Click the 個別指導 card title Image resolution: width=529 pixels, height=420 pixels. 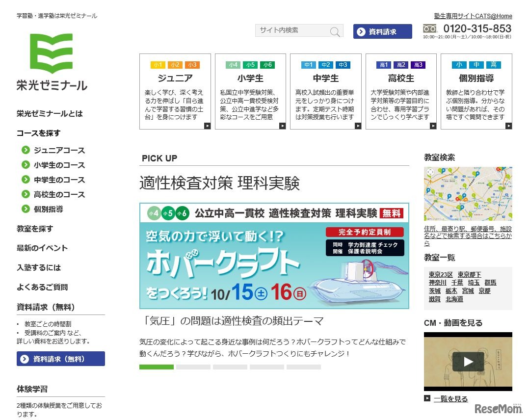pos(476,79)
